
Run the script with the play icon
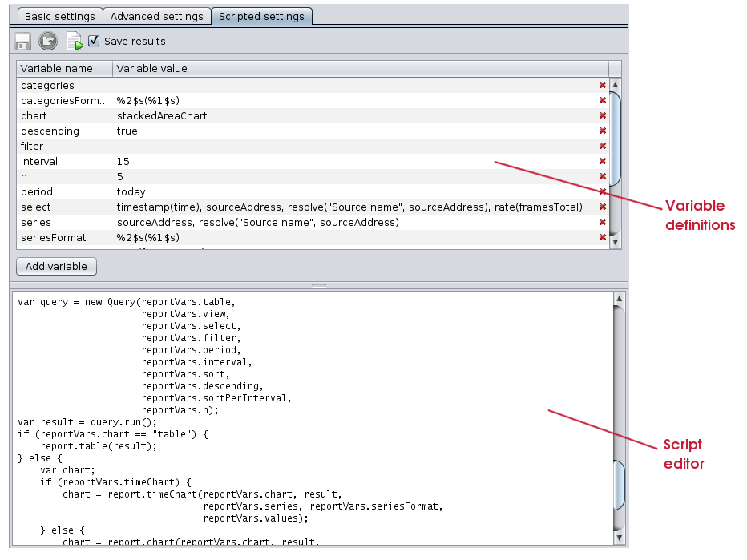pos(75,42)
